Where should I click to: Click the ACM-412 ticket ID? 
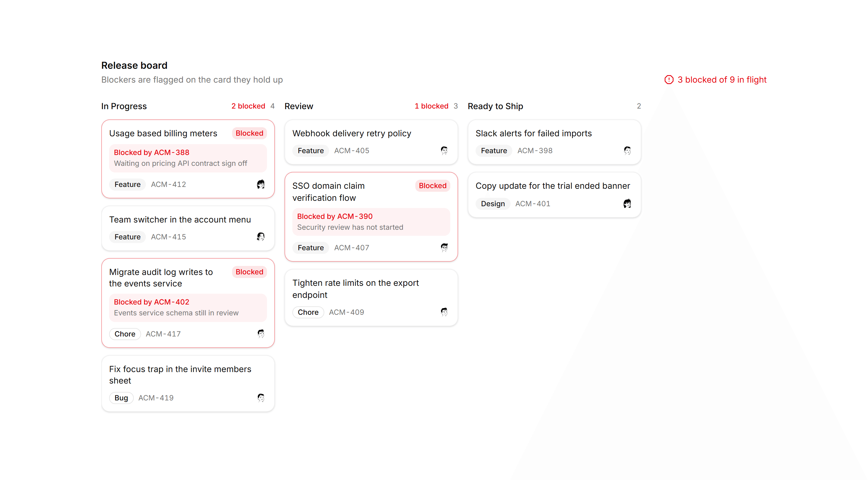pyautogui.click(x=168, y=185)
